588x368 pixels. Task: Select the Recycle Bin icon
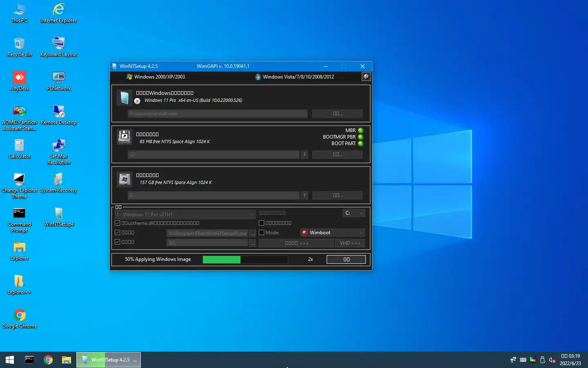pyautogui.click(x=19, y=47)
